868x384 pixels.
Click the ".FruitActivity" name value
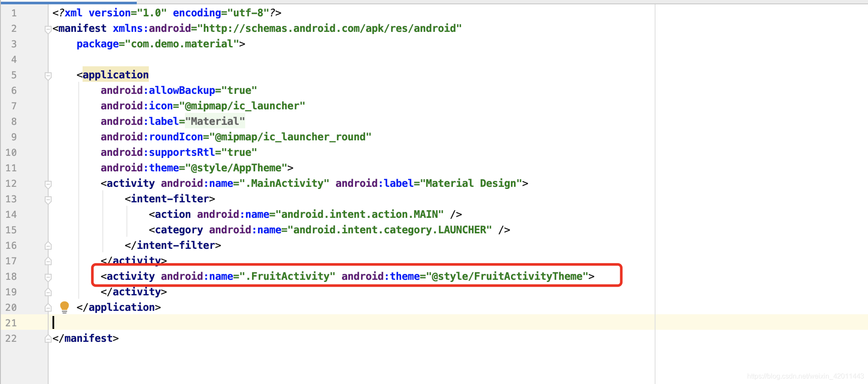pyautogui.click(x=287, y=276)
